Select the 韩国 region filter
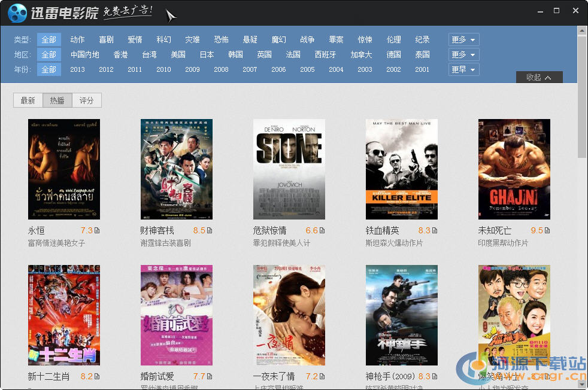This screenshot has width=588, height=390. [235, 54]
